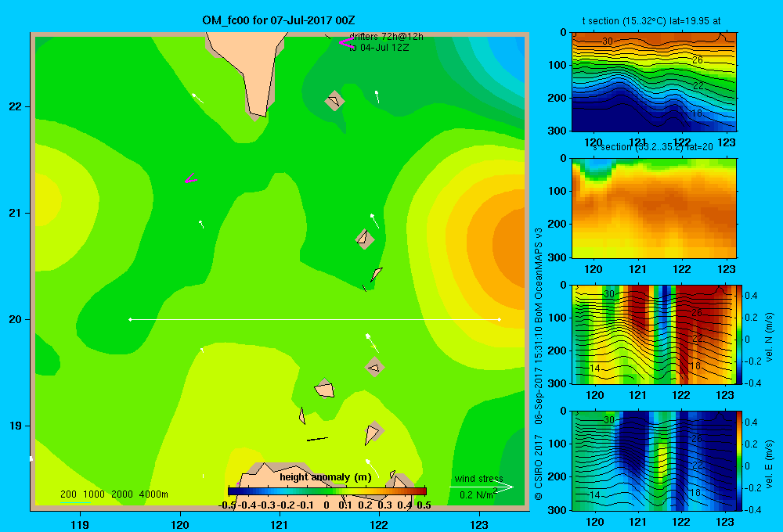Viewport: 783px width, 532px height.
Task: Click the copyright CSIRO BoM OceanMAPS v3 text
Action: pyautogui.click(x=539, y=365)
